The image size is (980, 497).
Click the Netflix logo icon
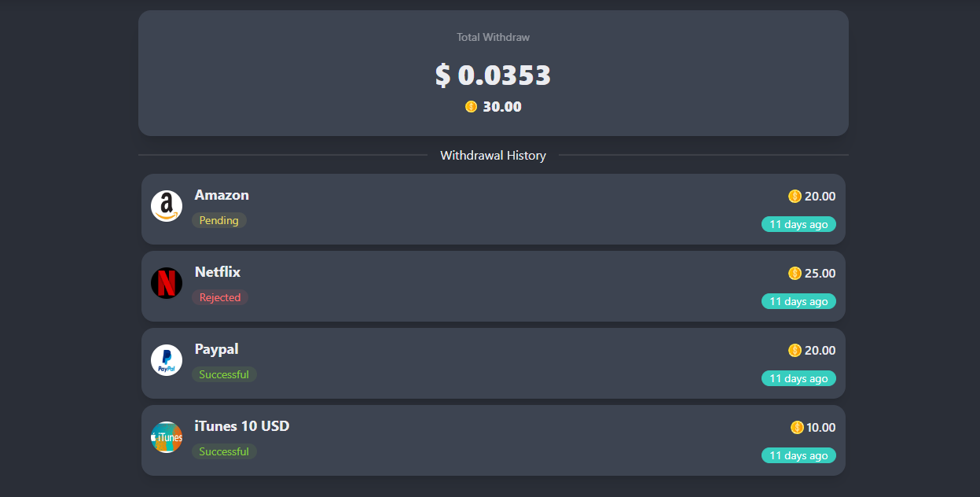pyautogui.click(x=167, y=283)
